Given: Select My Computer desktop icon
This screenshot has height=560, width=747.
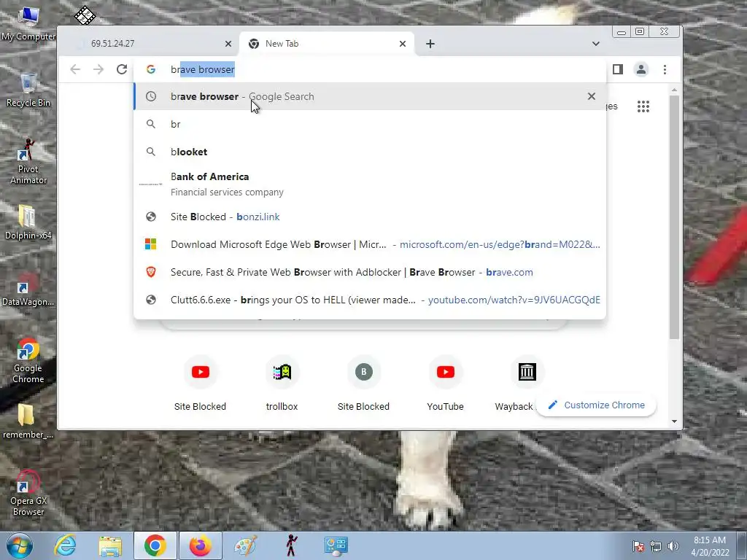Looking at the screenshot, I should click(x=28, y=24).
